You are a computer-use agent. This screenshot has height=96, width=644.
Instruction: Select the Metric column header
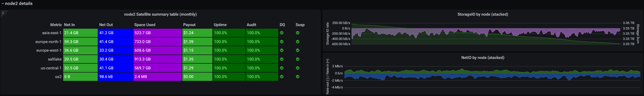point(56,25)
